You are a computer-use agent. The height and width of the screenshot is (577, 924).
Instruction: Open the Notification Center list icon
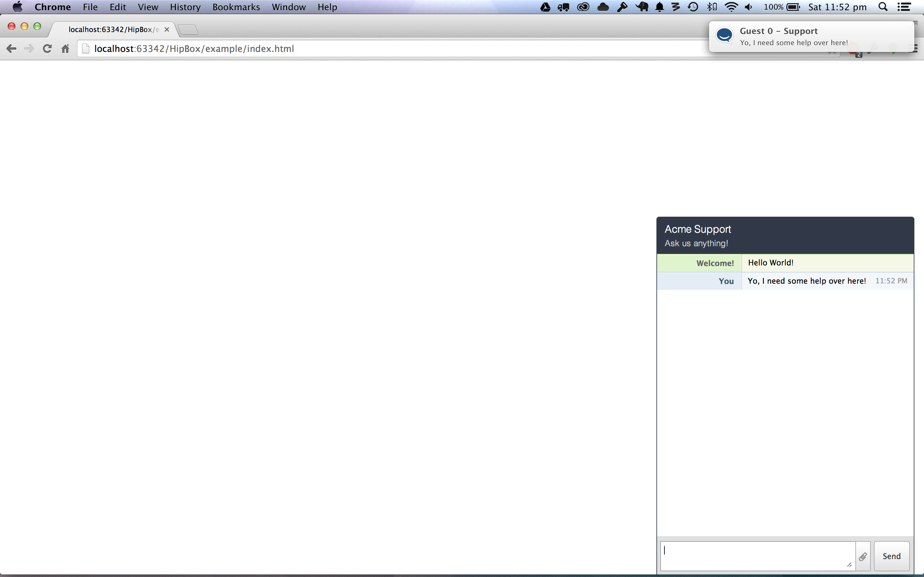[x=904, y=7]
